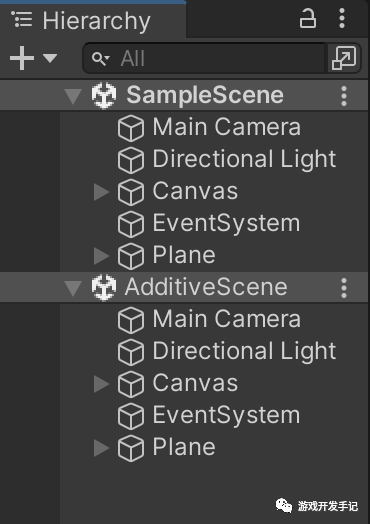Select Main Camera under SampleScene
370x524 pixels.
tap(227, 127)
